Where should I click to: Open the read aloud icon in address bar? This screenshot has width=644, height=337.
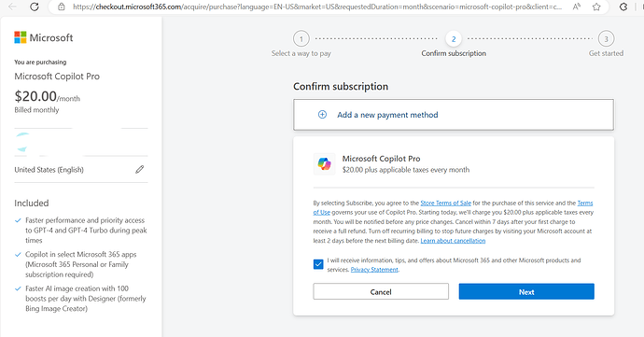[x=577, y=7]
